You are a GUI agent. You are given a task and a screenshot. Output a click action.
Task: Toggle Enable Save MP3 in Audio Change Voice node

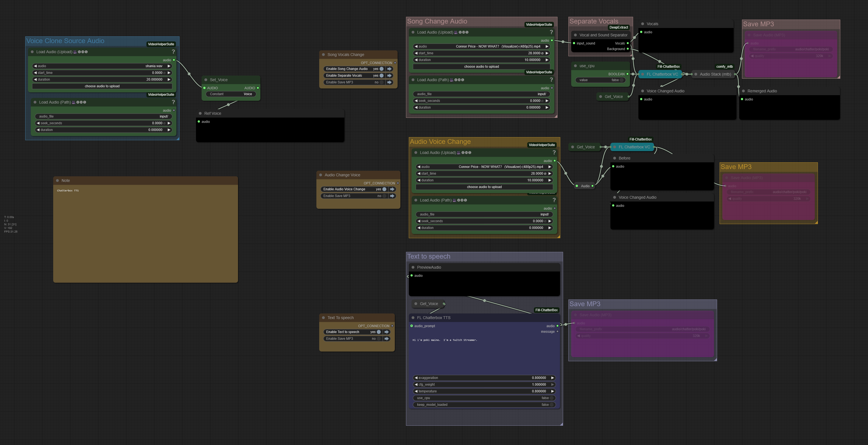[x=384, y=196]
